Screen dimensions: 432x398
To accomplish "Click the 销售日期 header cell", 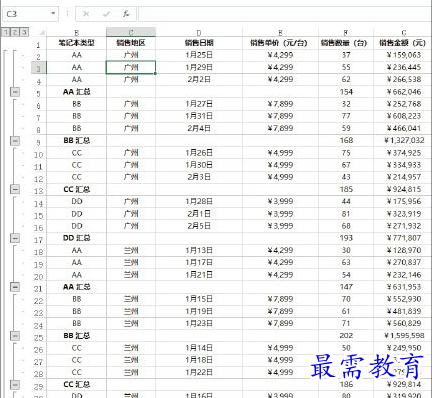I will 199,43.
